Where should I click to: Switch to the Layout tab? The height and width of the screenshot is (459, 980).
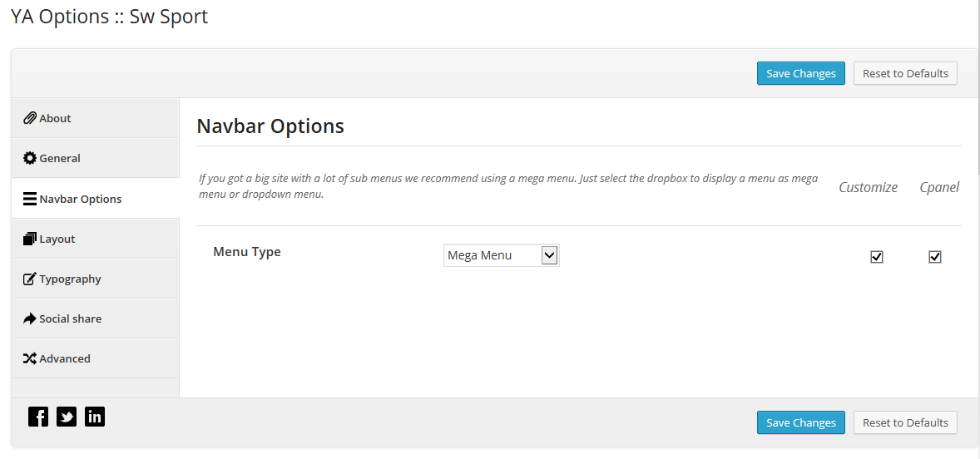tap(95, 239)
